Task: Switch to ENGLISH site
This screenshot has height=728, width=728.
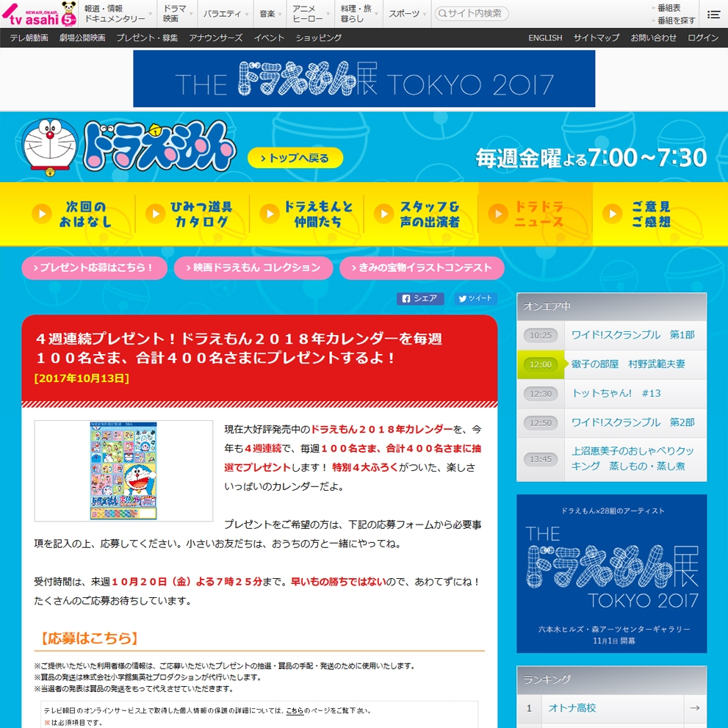Action: tap(545, 37)
